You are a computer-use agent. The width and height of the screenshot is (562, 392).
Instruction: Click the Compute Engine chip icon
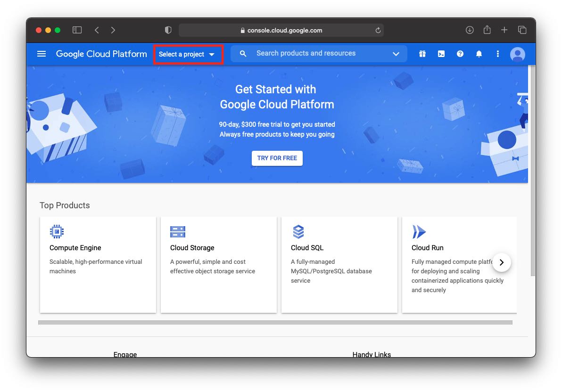[57, 231]
